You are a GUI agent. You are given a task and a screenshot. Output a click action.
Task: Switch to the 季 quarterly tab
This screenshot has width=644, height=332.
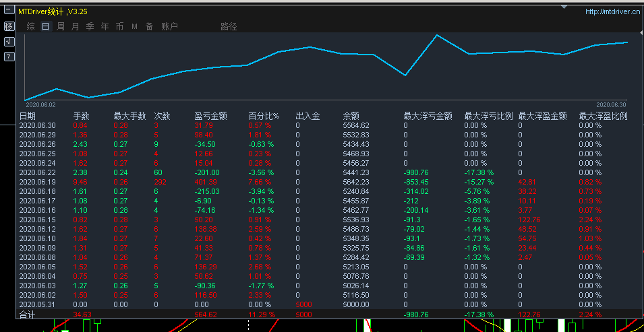pyautogui.click(x=90, y=27)
